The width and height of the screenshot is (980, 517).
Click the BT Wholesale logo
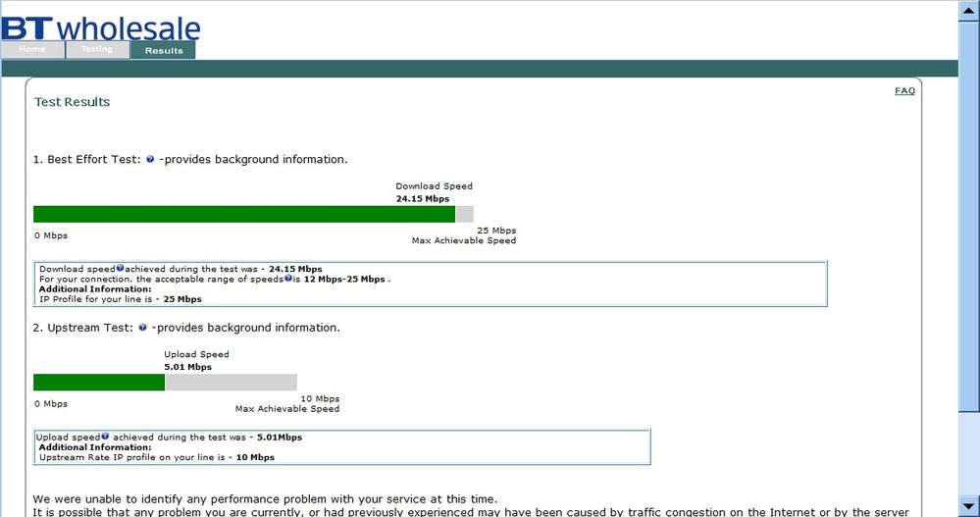pos(101,27)
